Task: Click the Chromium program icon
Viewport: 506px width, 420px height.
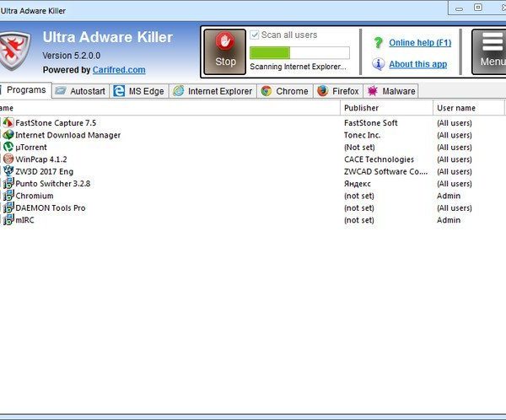Action: coord(8,196)
